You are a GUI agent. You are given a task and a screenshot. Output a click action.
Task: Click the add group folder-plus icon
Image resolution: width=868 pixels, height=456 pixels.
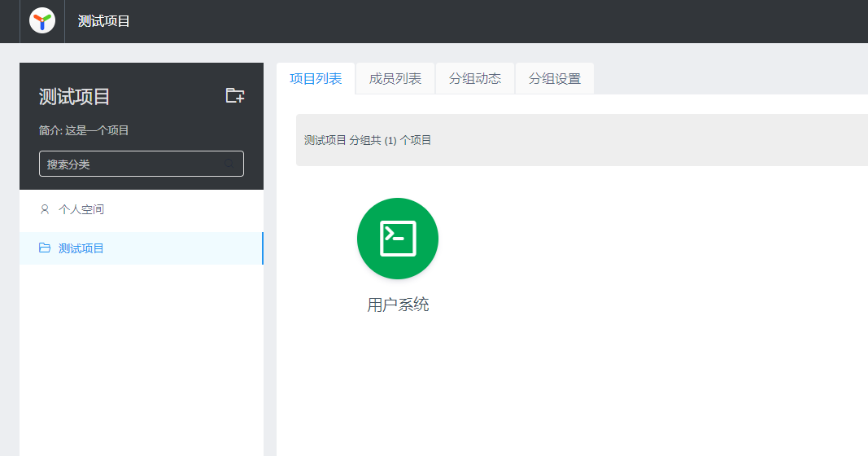235,95
